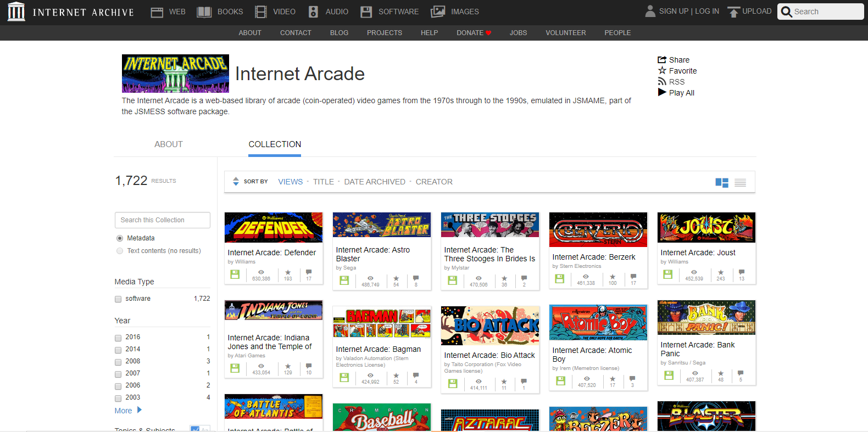
Task: Open the Images section icon
Action: click(438, 12)
